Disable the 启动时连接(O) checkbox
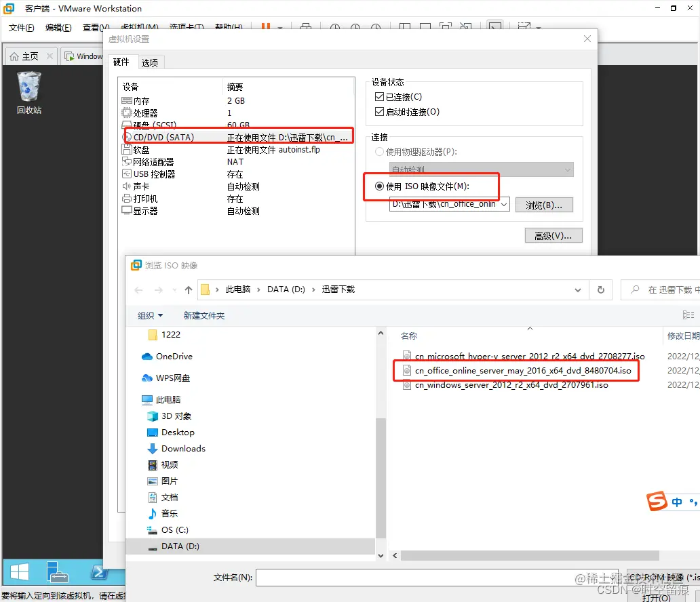 pyautogui.click(x=378, y=111)
